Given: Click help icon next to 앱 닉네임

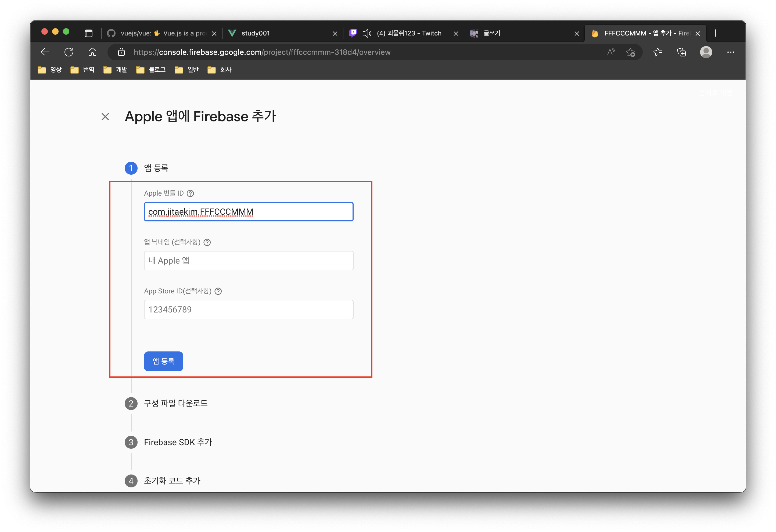Looking at the screenshot, I should click(x=207, y=242).
